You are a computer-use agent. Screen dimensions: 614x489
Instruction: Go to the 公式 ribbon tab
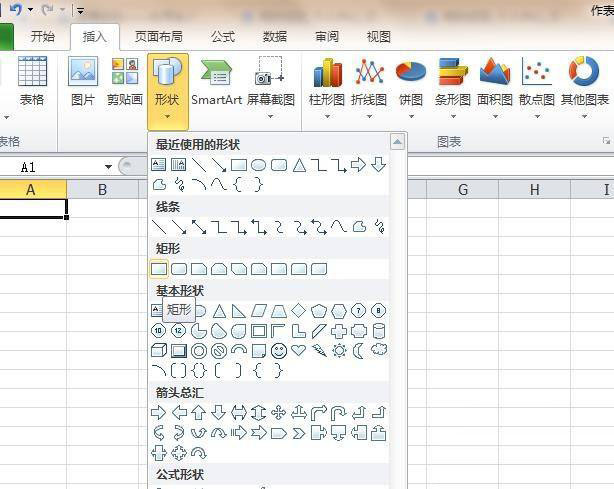[x=223, y=37]
